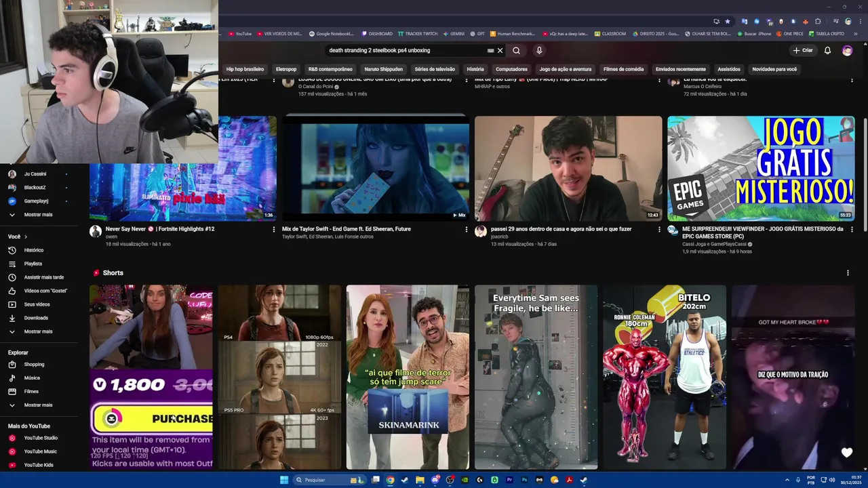Open the TRACKER TWITCH bookmark
Screen dimensions: 868x488
click(418, 33)
